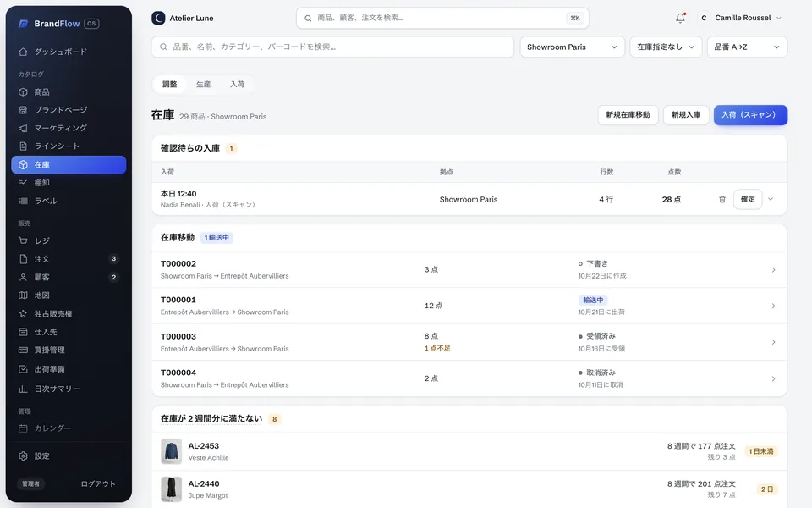Click the 棚卸 checklist icon
The width and height of the screenshot is (812, 508).
tap(23, 183)
